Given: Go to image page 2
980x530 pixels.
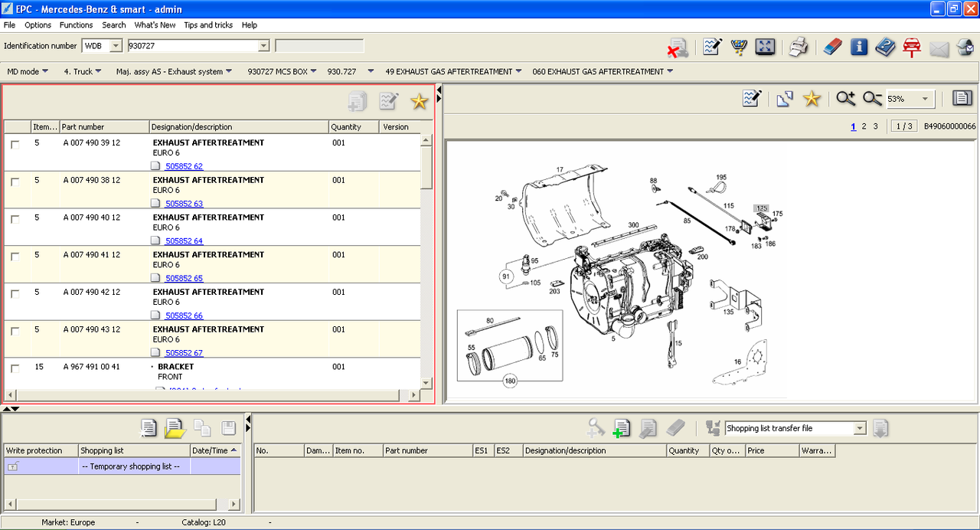Looking at the screenshot, I should tap(864, 126).
